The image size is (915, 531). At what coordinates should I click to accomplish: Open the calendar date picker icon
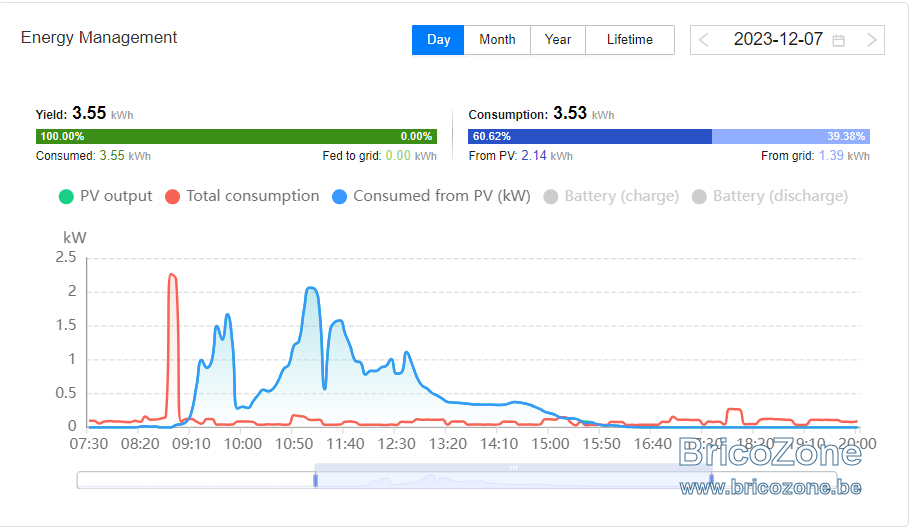click(839, 40)
